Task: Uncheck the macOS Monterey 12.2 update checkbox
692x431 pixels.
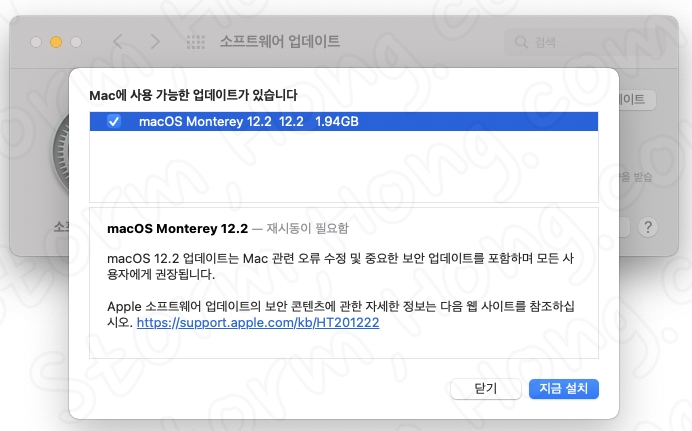Action: point(114,121)
